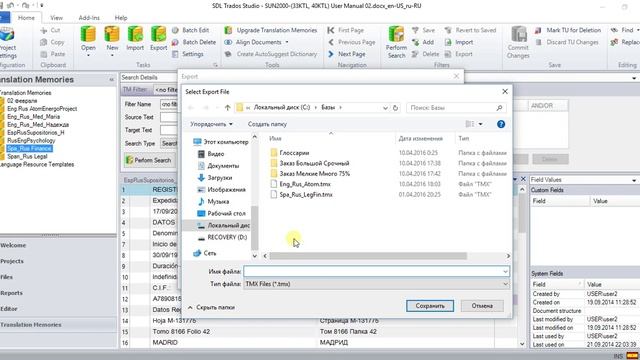Open the Тип файла TMX Files dropdown

click(505, 284)
